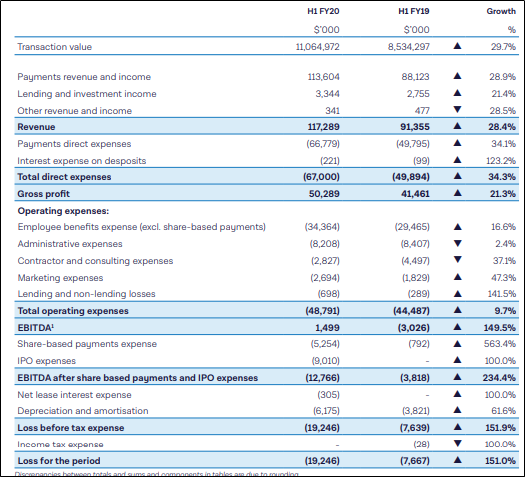Select the 11,064,972 transaction value cell
Screen dimensions: 525x477
pyautogui.click(x=317, y=47)
